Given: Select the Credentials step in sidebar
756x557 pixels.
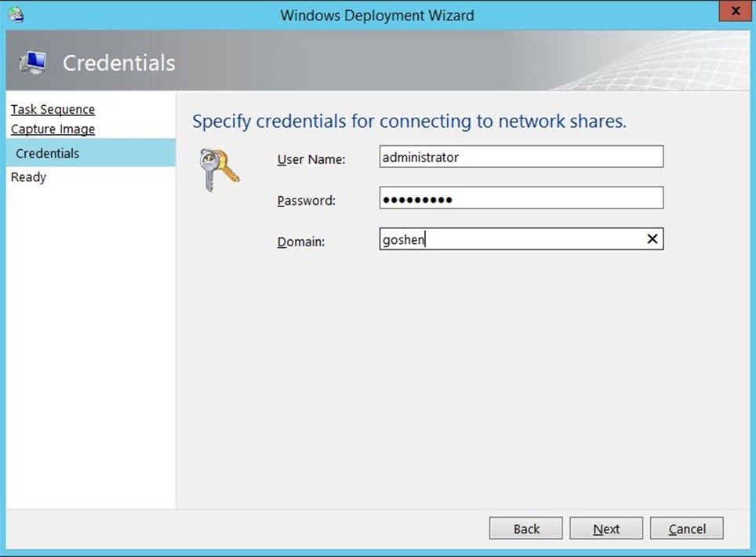Looking at the screenshot, I should [91, 153].
